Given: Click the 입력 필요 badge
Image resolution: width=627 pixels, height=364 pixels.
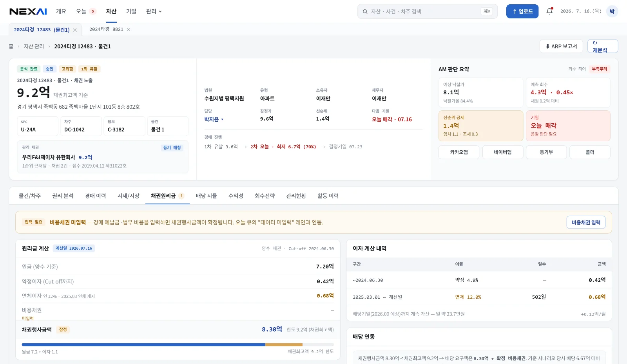Looking at the screenshot, I should 33,222.
